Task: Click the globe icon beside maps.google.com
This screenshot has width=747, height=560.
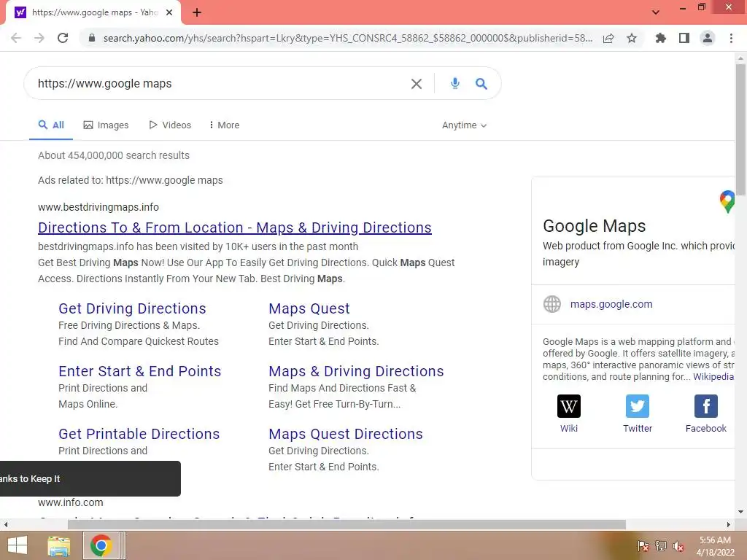Action: (552, 304)
